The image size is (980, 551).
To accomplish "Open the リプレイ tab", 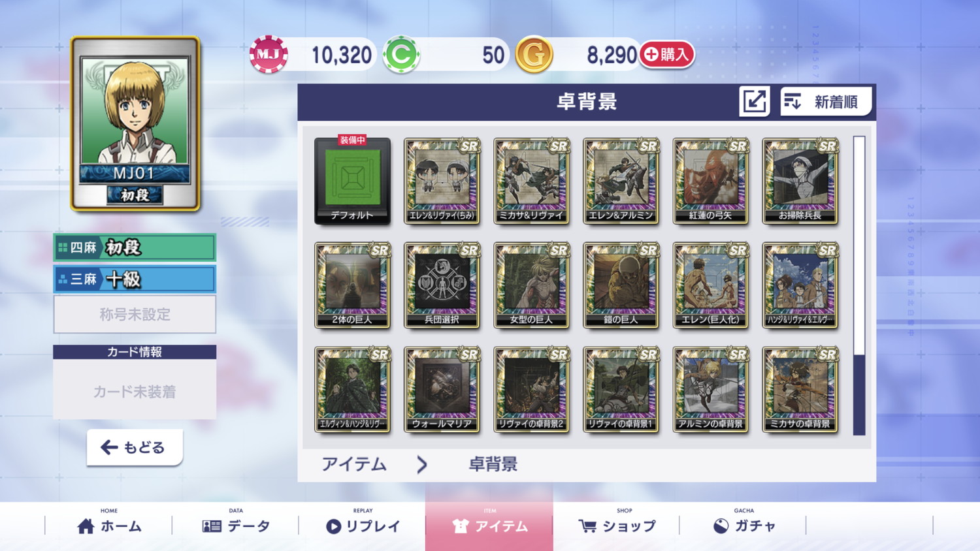I will pos(363,526).
